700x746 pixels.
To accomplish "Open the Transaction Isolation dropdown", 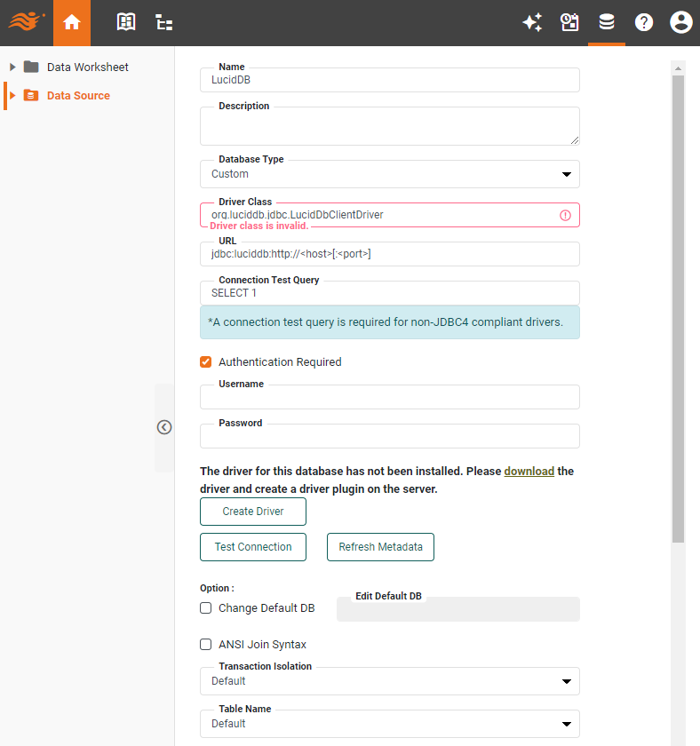I will pos(567,680).
